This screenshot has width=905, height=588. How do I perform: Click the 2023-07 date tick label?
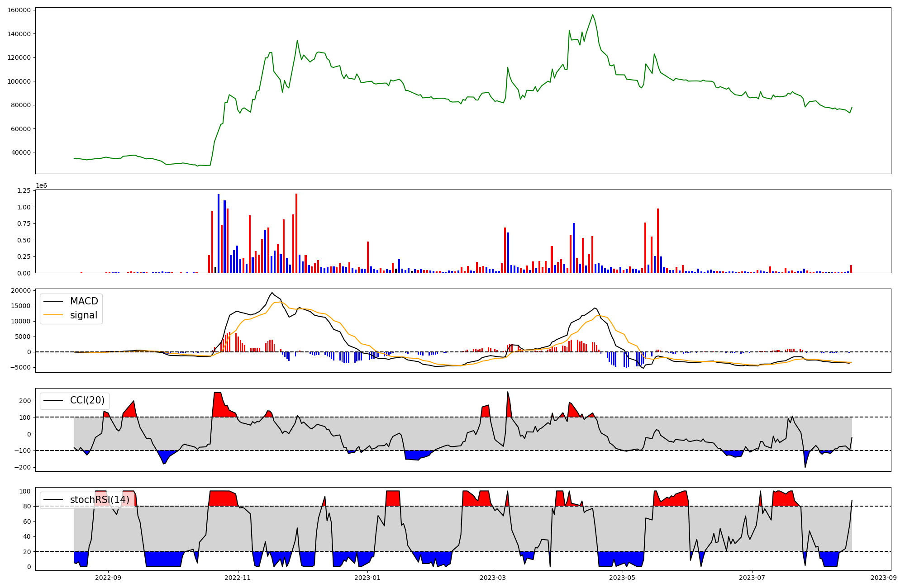point(752,578)
